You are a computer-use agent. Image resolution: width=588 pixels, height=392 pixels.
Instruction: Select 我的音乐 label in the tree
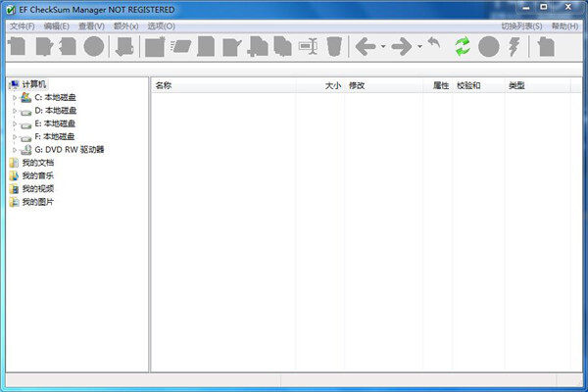38,175
